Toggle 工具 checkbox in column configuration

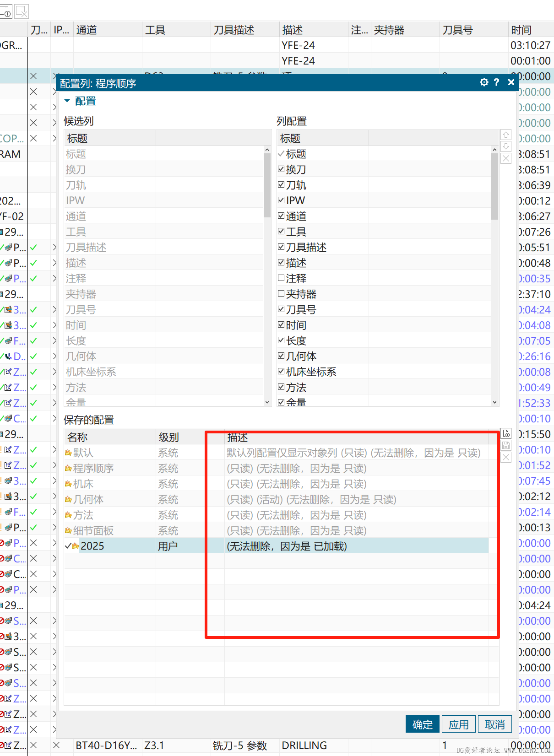point(281,231)
